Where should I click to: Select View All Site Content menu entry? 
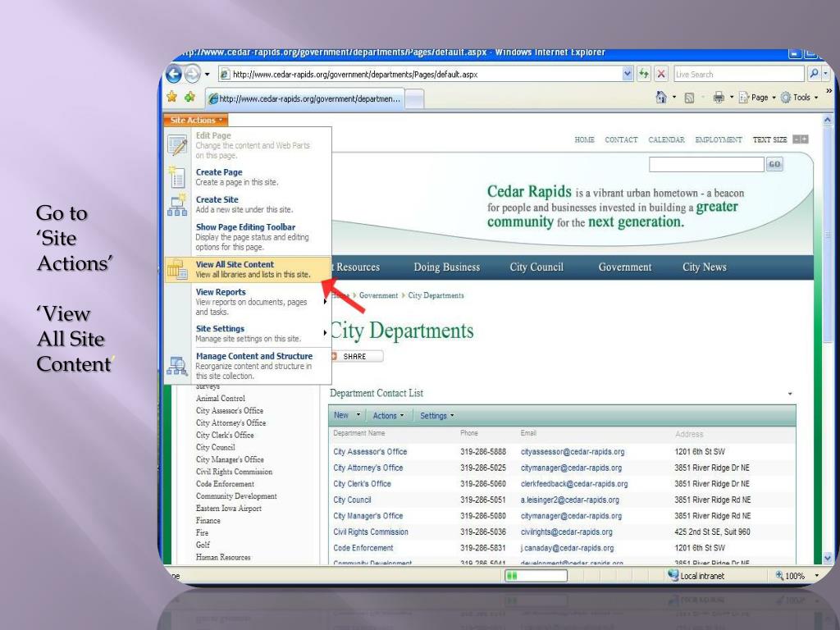(248, 269)
